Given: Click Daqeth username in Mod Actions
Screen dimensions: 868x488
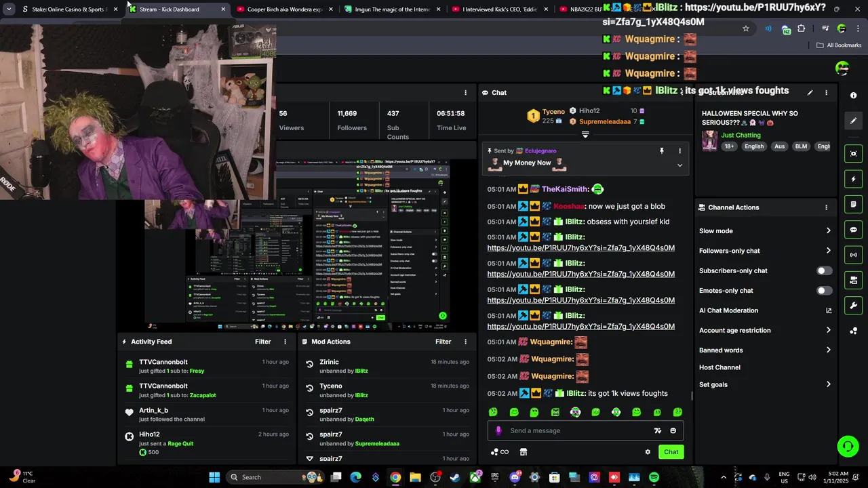Looking at the screenshot, I should pyautogui.click(x=364, y=419).
